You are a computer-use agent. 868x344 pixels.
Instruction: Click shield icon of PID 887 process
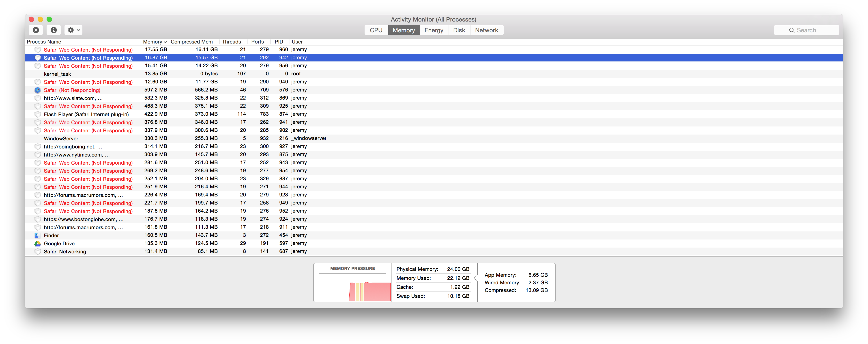tap(37, 179)
